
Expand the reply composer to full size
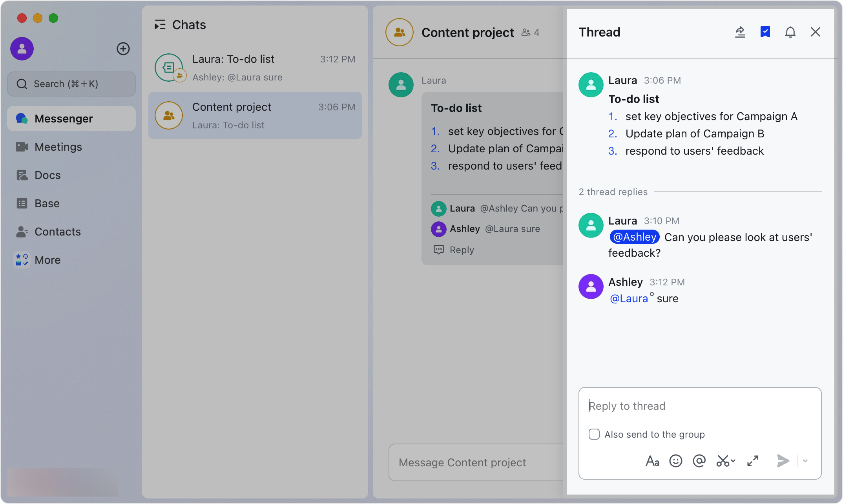tap(752, 461)
